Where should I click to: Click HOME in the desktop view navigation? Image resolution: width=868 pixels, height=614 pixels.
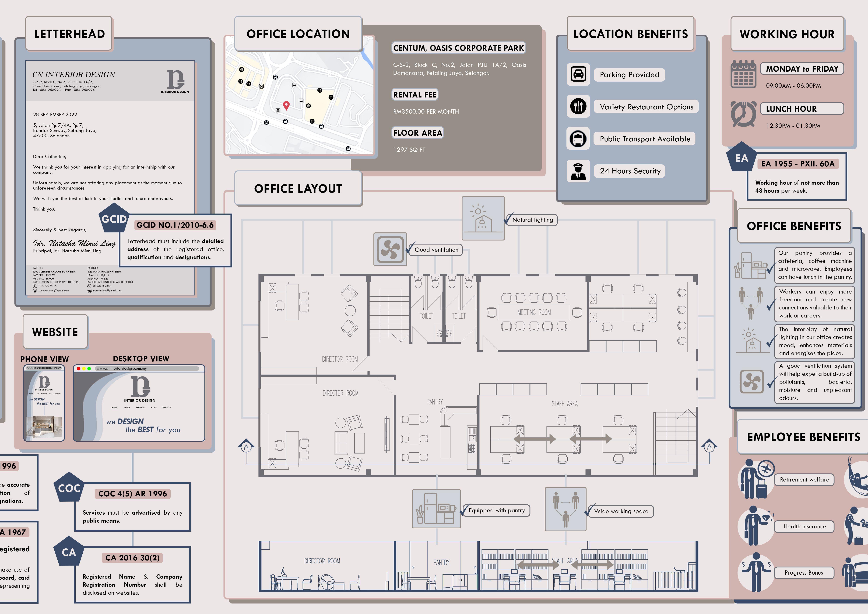coord(115,408)
